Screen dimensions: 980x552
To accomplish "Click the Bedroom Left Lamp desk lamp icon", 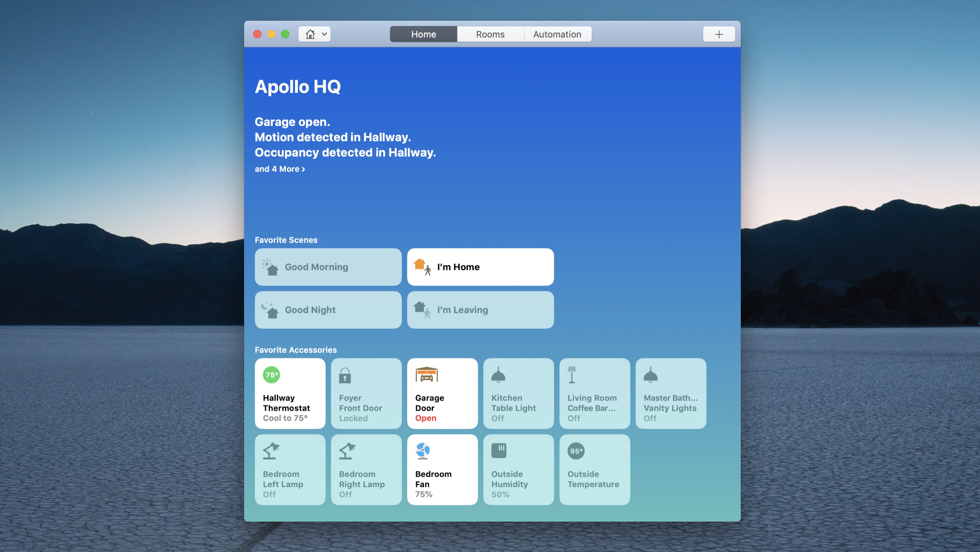I will click(271, 451).
